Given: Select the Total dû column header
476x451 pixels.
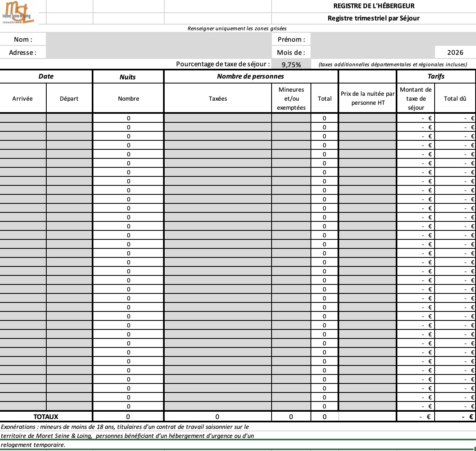Looking at the screenshot, I should 455,99.
